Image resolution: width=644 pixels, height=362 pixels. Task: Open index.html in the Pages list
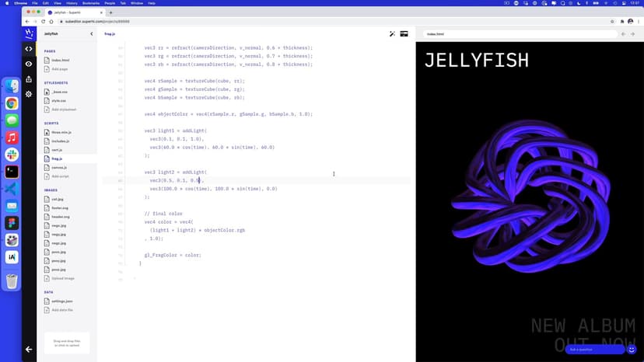61,60
